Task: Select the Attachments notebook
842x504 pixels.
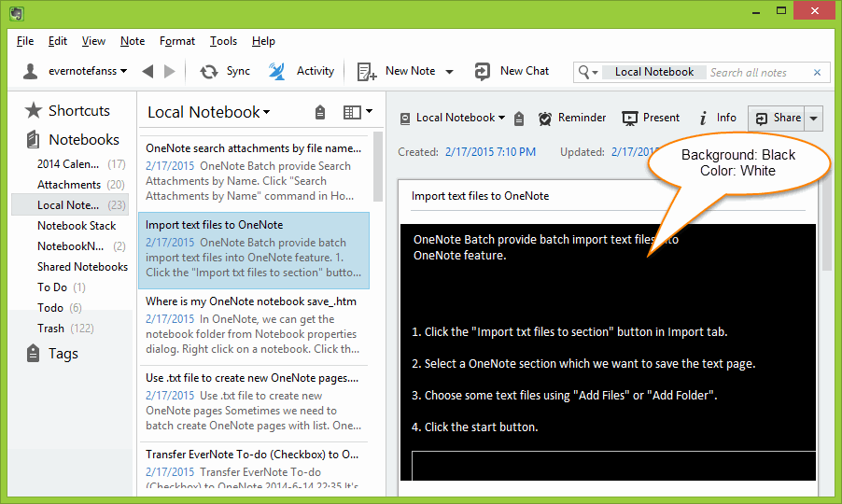Action: (70, 185)
